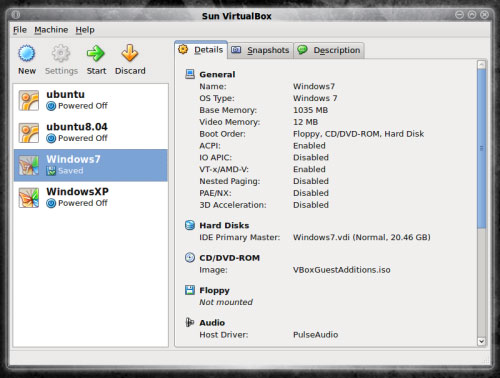Viewport: 500px width, 378px height.
Task: Click the Details tab gear icon
Action: click(x=183, y=49)
